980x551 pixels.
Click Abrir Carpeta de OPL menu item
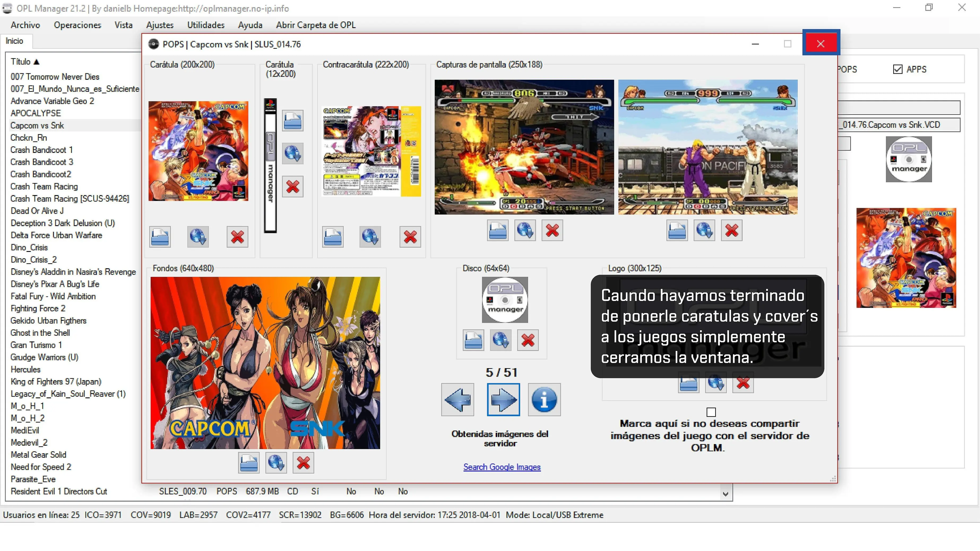coord(316,25)
